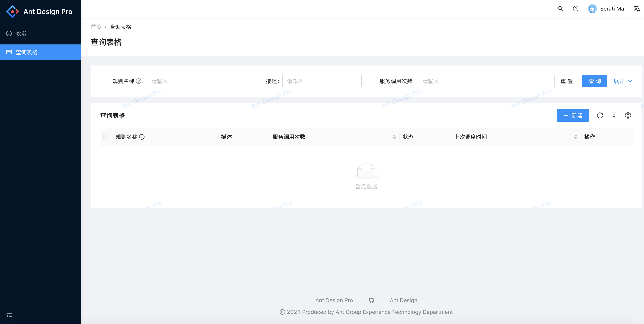
Task: Sort by 服务调用次数 column
Action: [394, 137]
